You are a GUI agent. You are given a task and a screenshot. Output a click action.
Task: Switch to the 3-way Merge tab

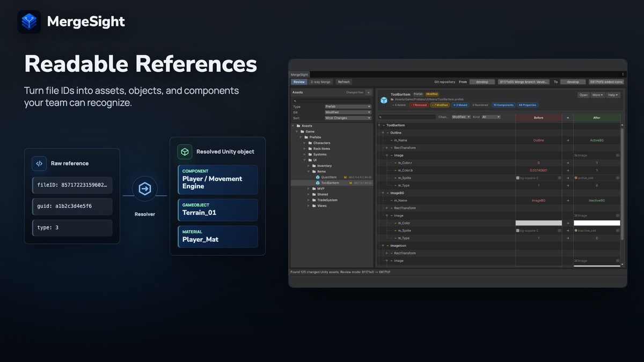320,82
